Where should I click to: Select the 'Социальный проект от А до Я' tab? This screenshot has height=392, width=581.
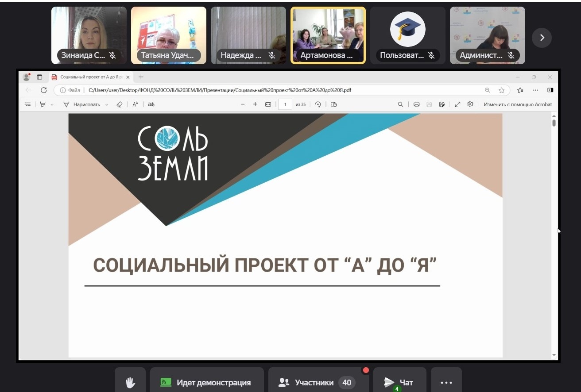(x=91, y=77)
